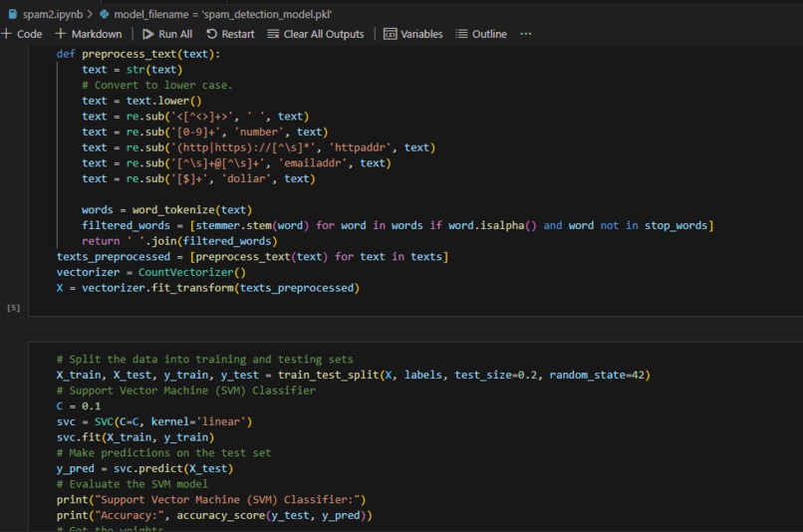Click the print Accuracy line

pyautogui.click(x=214, y=515)
